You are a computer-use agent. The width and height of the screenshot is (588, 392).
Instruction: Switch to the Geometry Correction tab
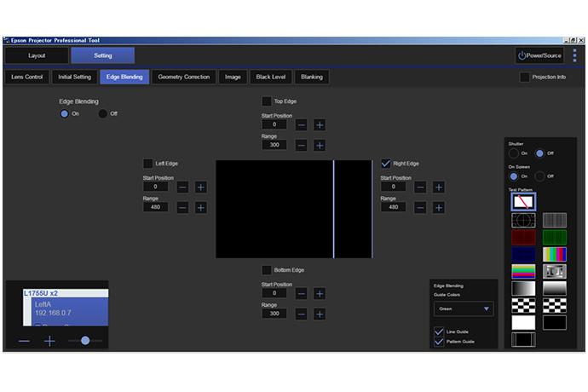(184, 77)
